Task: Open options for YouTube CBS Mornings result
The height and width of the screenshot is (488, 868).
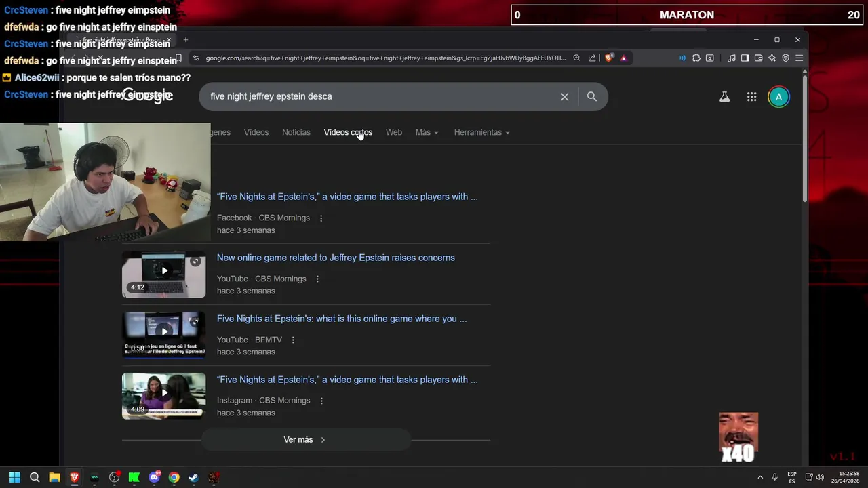Action: [317, 279]
